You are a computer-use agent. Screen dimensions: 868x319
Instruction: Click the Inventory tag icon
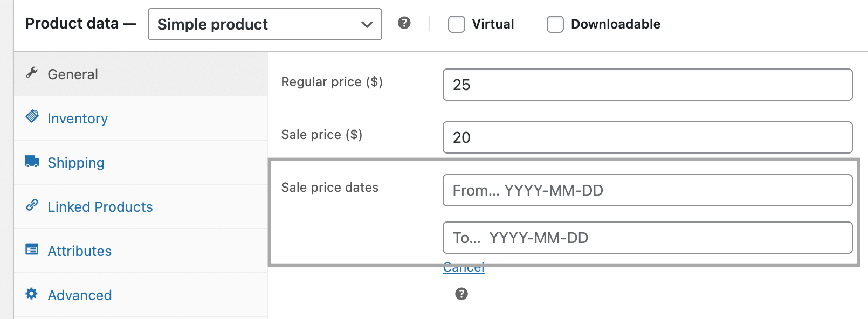(32, 116)
